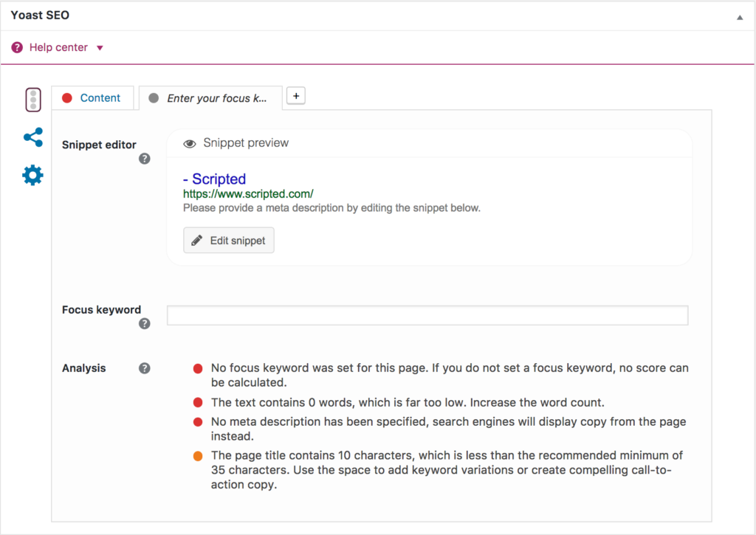
Task: Click the '- Scripted' snippet title
Action: [x=215, y=179]
